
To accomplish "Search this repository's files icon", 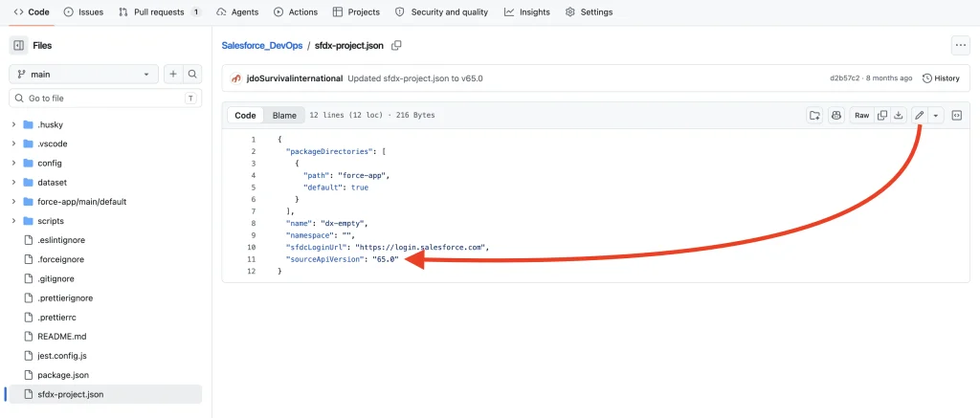I will [x=192, y=74].
